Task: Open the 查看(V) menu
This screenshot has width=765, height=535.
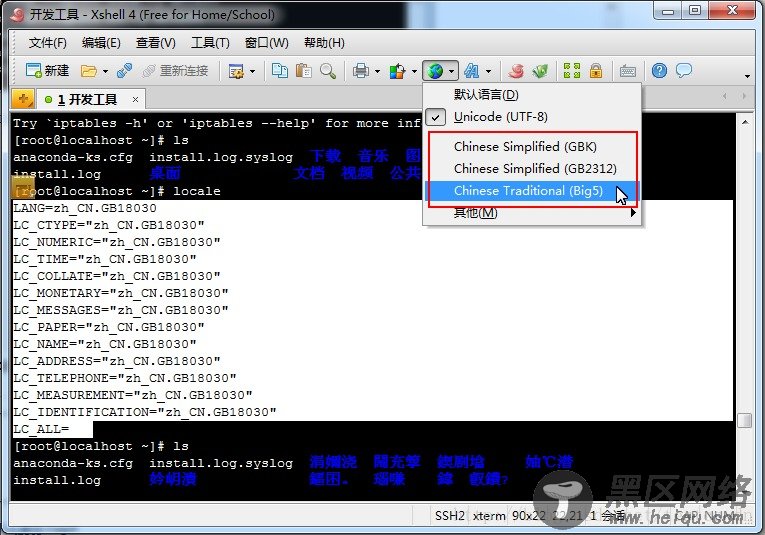Action: (x=156, y=43)
